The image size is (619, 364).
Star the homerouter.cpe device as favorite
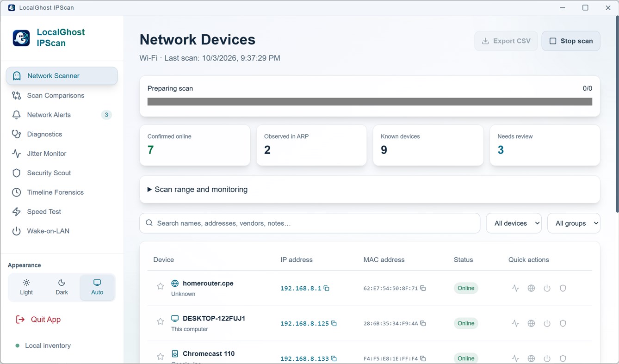tap(160, 286)
